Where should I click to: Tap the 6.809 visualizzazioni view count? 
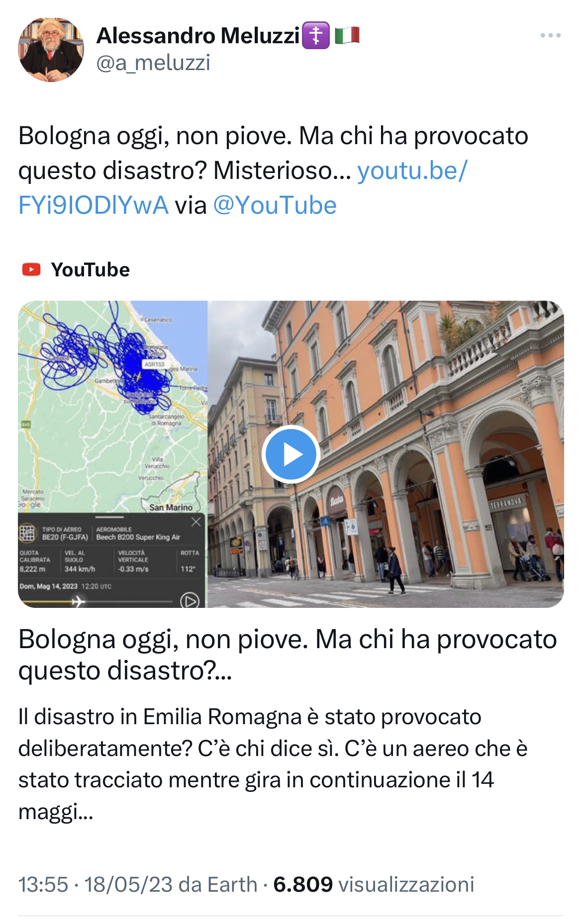374,885
